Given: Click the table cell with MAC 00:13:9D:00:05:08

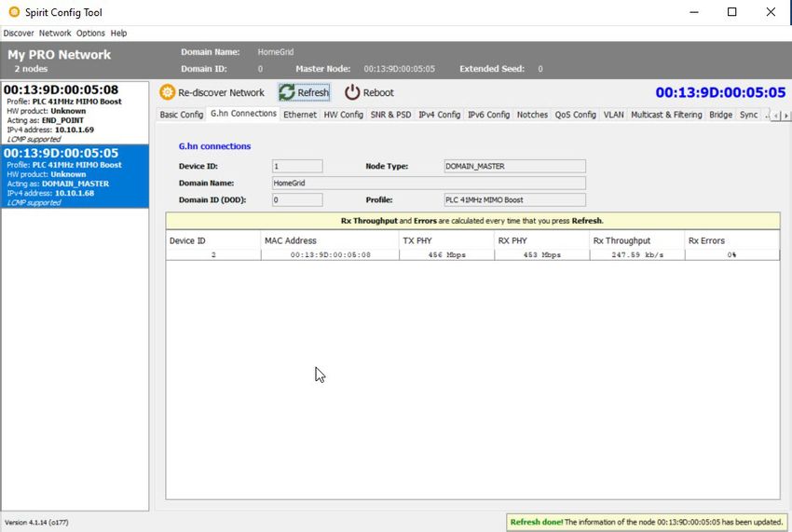Looking at the screenshot, I should coord(331,255).
